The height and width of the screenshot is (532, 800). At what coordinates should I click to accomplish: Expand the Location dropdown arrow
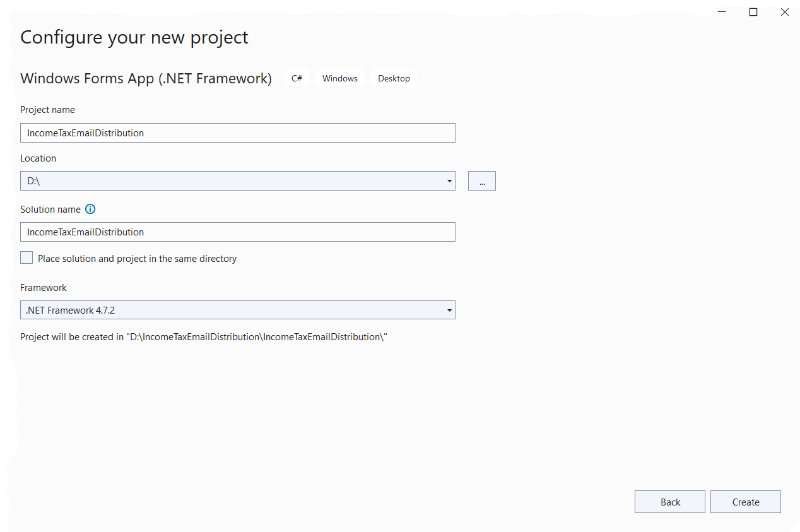point(449,181)
